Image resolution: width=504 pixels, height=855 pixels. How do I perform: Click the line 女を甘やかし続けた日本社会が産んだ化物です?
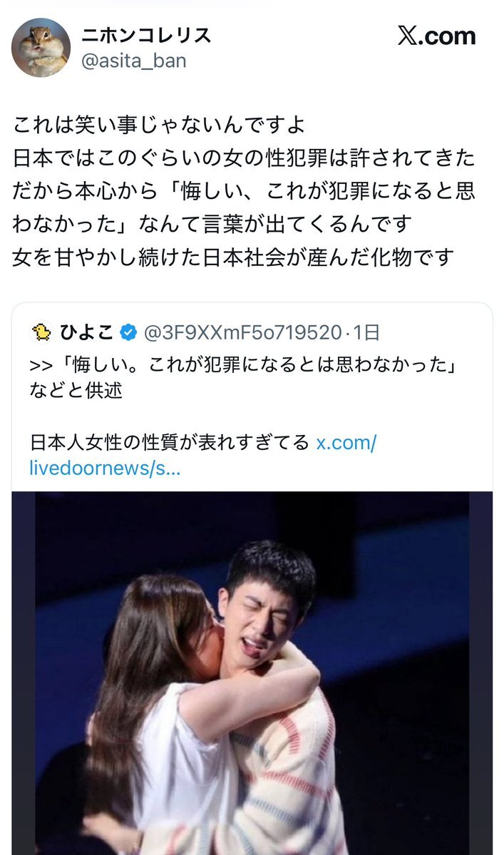(233, 257)
